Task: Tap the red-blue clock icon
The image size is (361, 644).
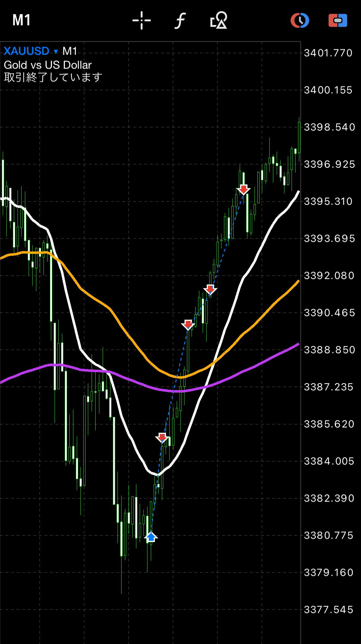Action: (x=300, y=20)
